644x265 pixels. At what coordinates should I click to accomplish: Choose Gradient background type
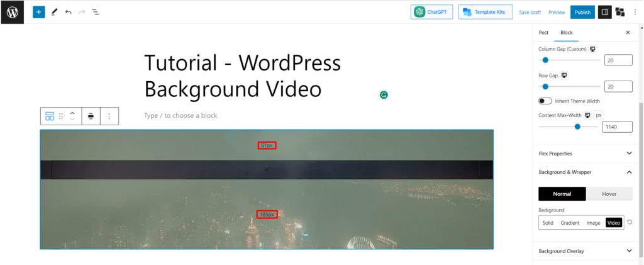pos(570,223)
